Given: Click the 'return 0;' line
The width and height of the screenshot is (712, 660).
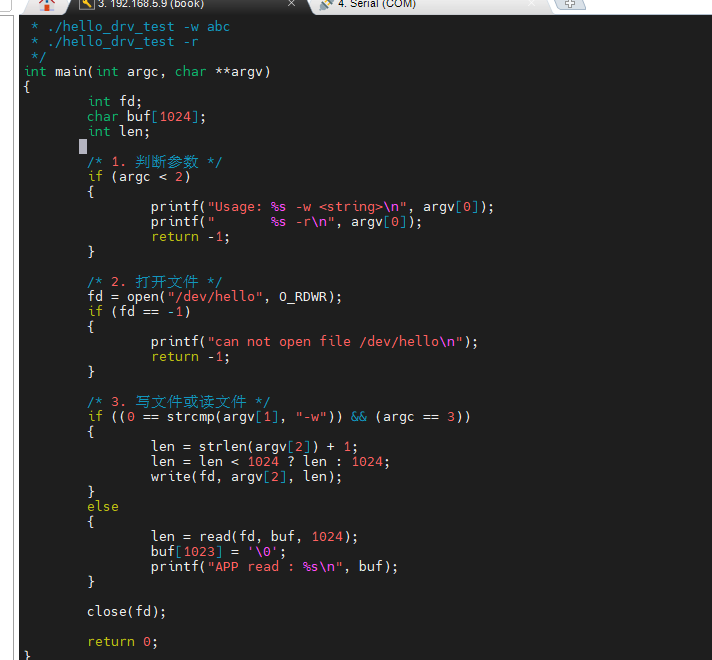Looking at the screenshot, I should (x=123, y=641).
